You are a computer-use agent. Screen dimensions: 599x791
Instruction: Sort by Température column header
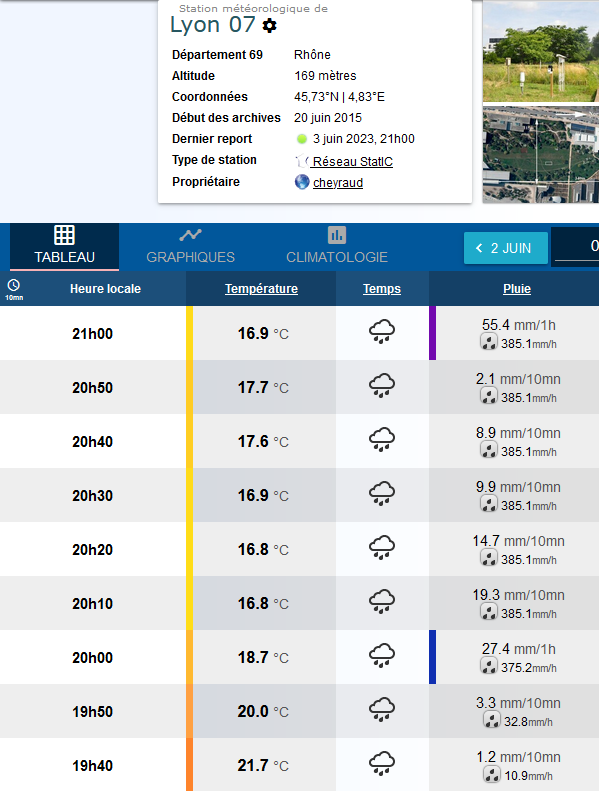click(261, 289)
